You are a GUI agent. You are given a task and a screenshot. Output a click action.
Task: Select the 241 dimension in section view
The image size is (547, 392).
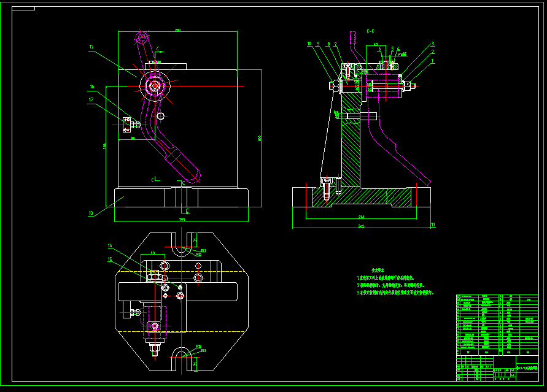click(x=362, y=217)
